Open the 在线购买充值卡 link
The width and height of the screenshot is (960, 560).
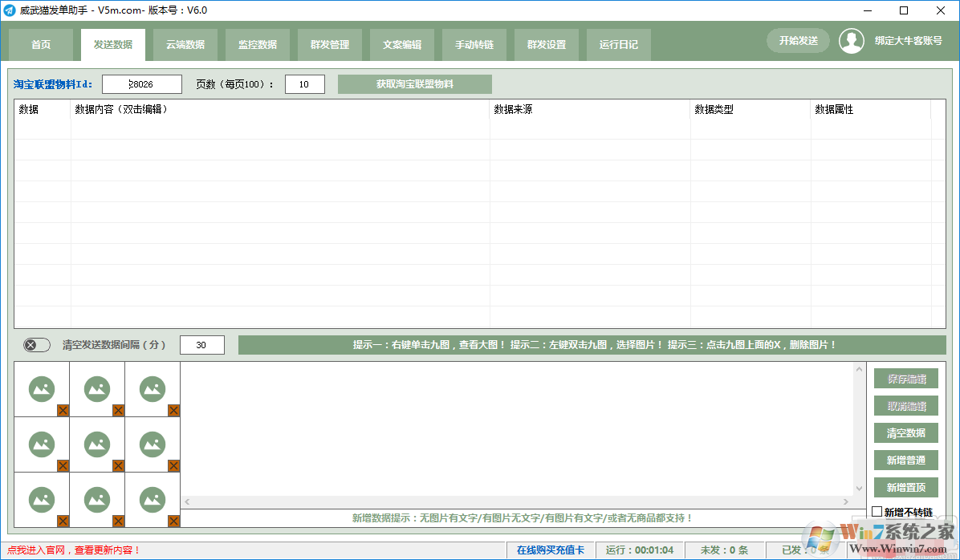tap(550, 550)
